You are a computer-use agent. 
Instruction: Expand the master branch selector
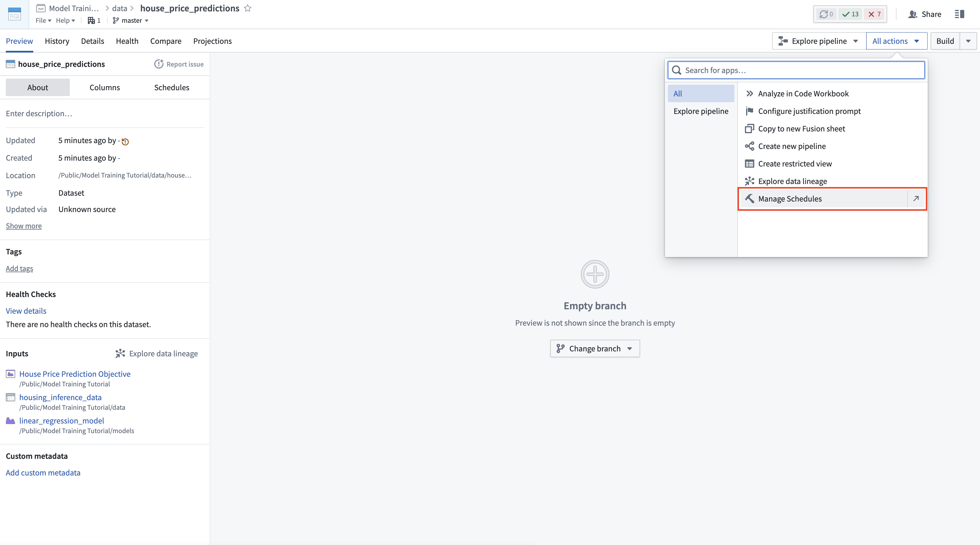pos(131,20)
